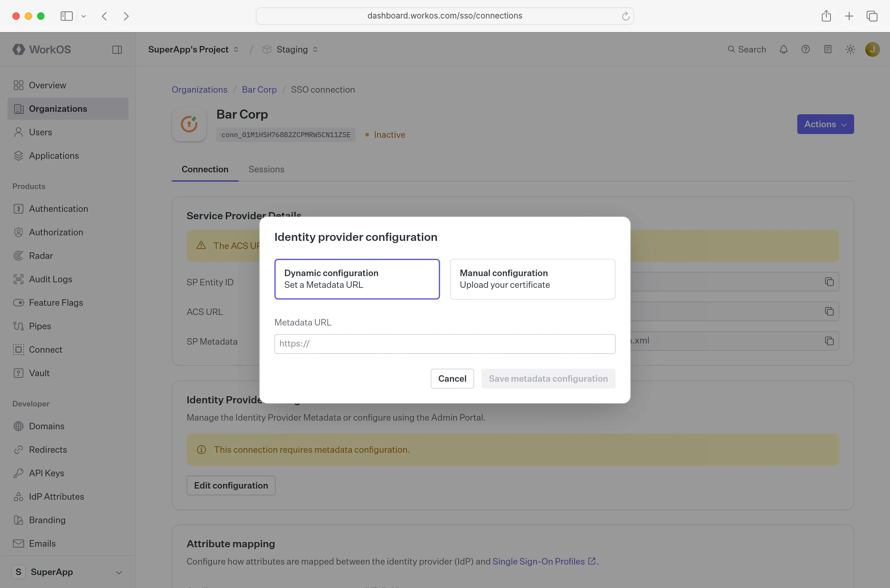
Task: Click the Radar icon in sidebar
Action: pos(18,256)
